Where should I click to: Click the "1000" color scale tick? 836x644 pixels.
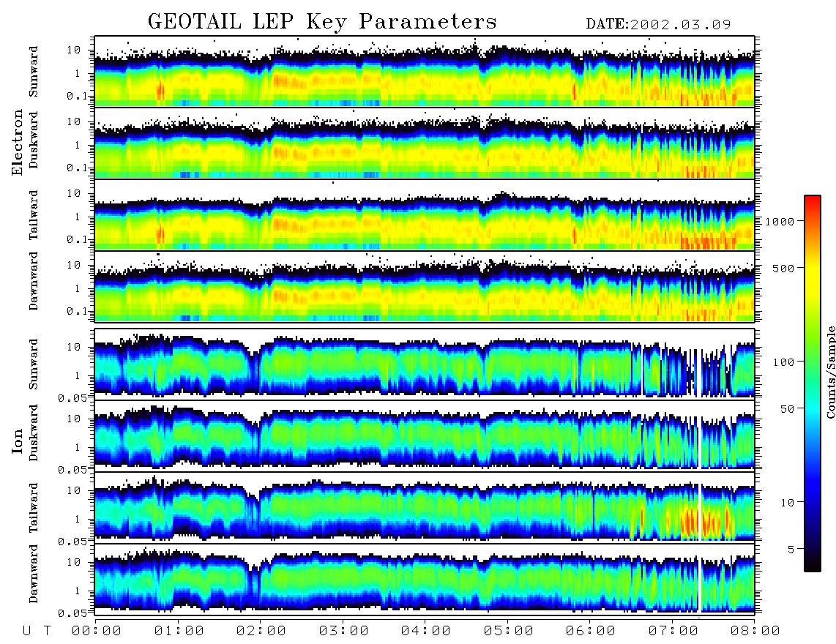click(780, 221)
